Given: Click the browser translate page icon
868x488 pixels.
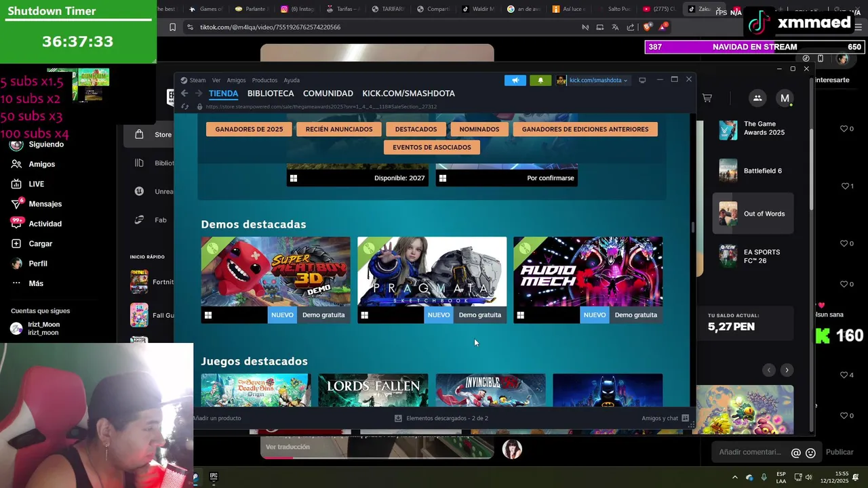Looking at the screenshot, I should coord(615,27).
